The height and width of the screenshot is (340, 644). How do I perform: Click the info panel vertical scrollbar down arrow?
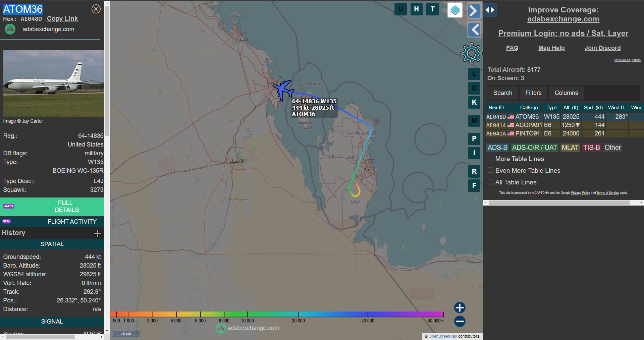[107, 331]
